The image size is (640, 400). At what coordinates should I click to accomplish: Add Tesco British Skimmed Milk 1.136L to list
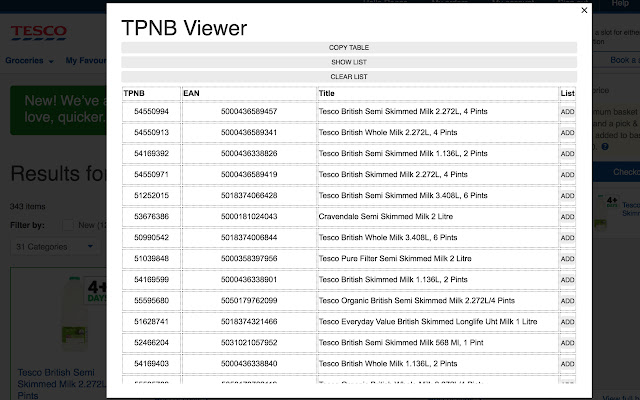567,280
